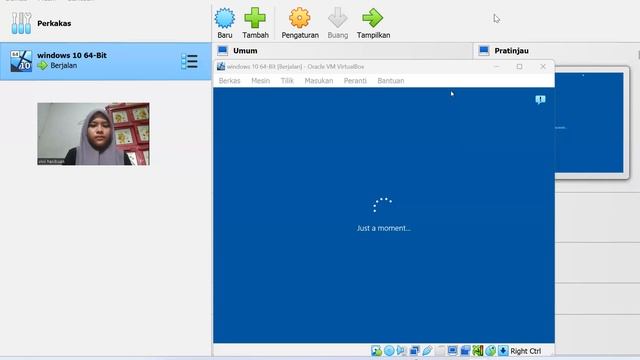This screenshot has width=640, height=360.
Task: Click the Umum section monitor icon
Action: point(222,51)
